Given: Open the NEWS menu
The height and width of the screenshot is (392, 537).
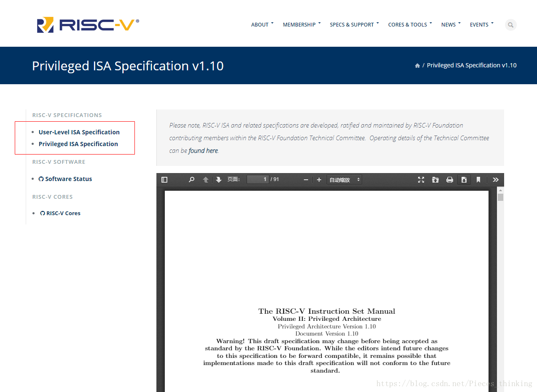Looking at the screenshot, I should tap(451, 24).
